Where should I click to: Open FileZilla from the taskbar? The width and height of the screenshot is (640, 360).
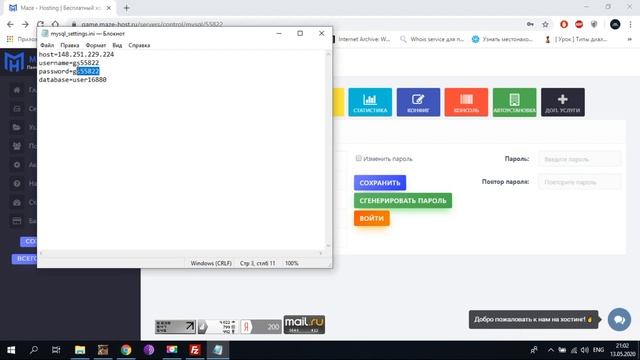point(195,350)
